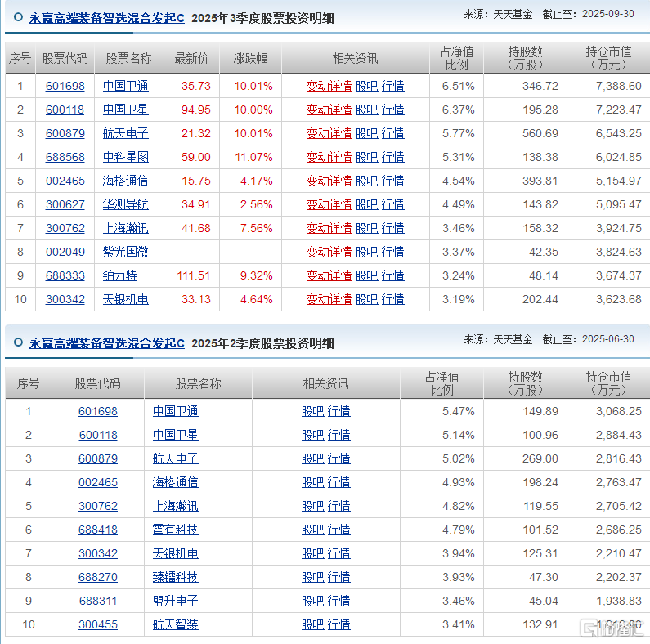The width and height of the screenshot is (650, 644).
Task: Open 变动详情 for 中国卫星 row
Action: [329, 110]
